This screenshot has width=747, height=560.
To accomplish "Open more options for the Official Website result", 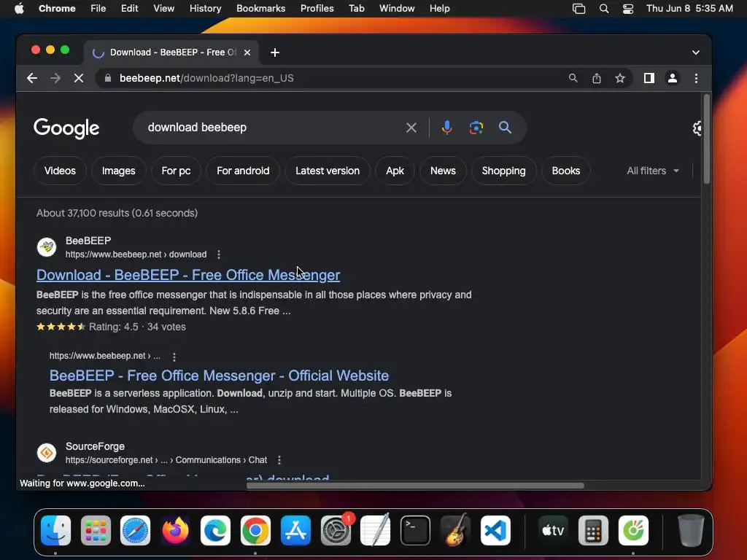I will (174, 357).
